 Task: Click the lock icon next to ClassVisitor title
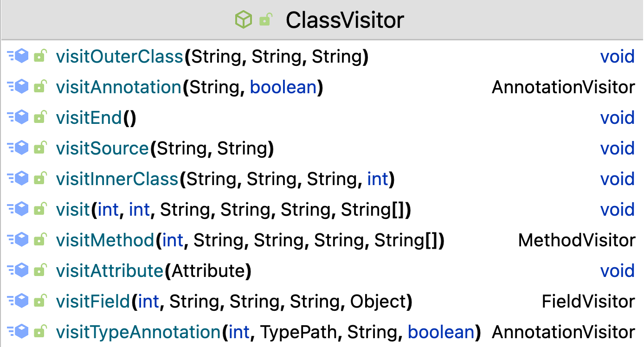pos(265,20)
